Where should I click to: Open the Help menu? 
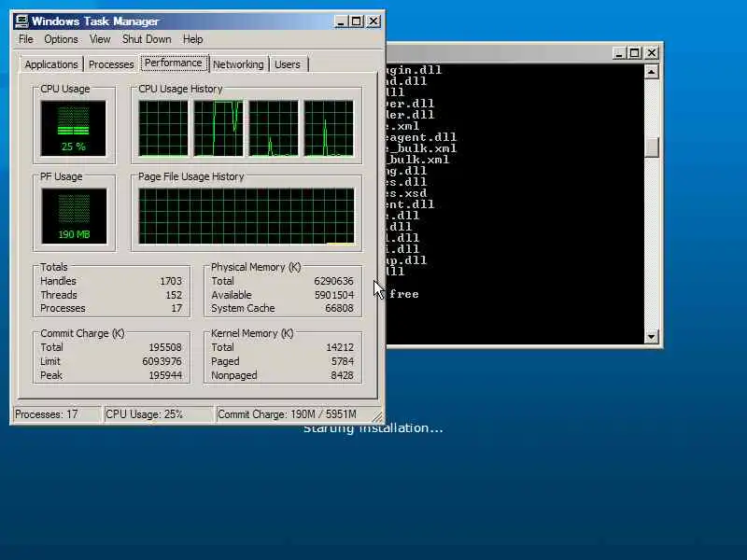pos(193,39)
